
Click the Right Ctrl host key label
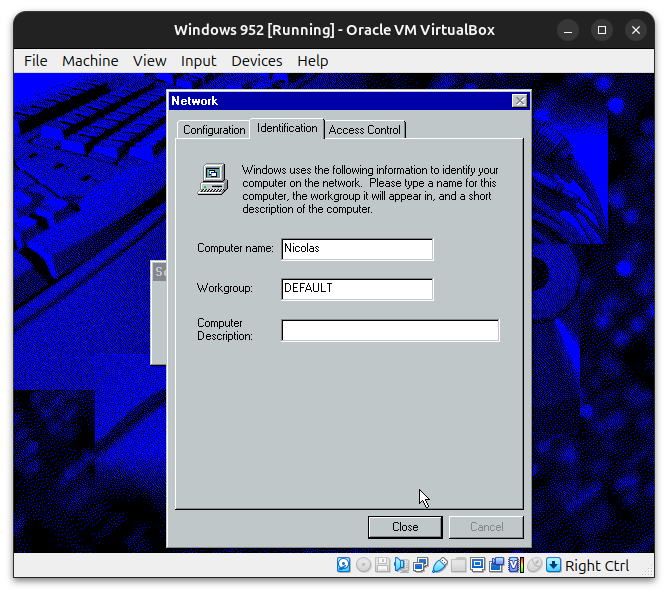[597, 565]
